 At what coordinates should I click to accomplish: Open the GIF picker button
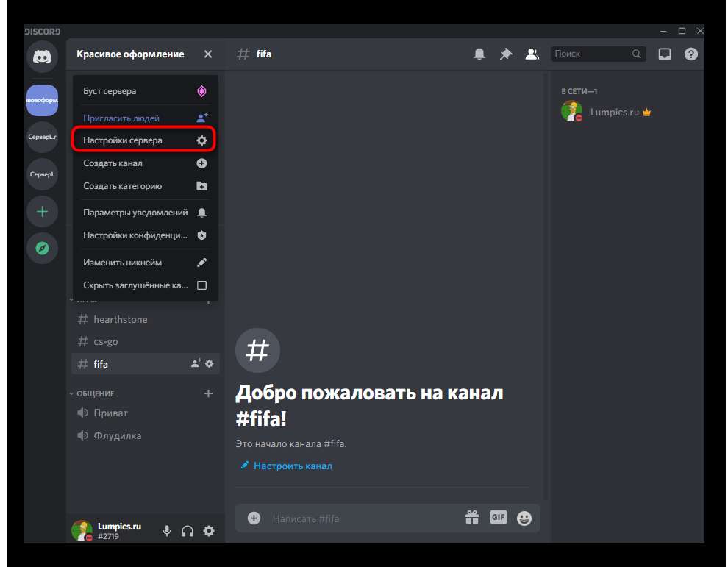[x=499, y=518]
